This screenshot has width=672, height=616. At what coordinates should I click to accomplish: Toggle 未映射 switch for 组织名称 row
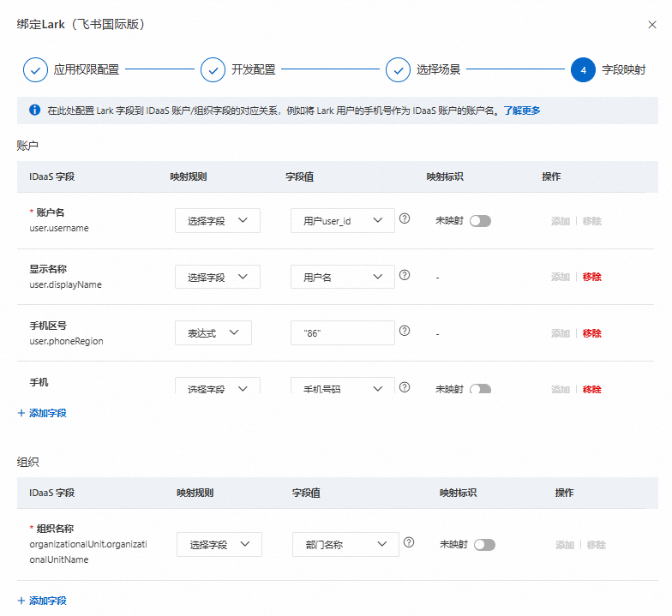[x=485, y=545]
